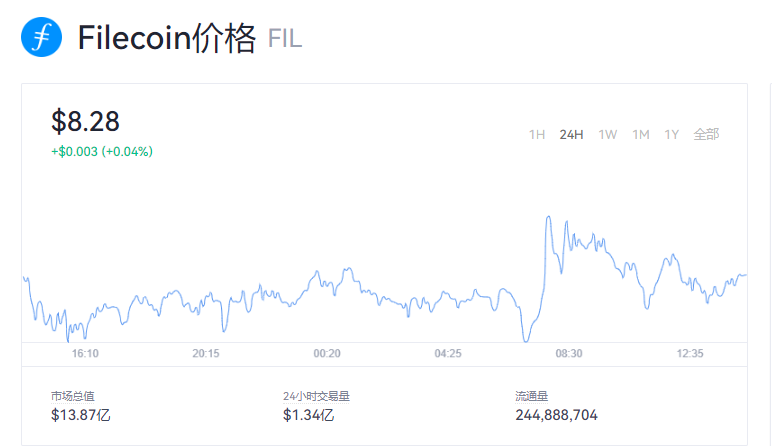
Task: Click the $13.87亿 market cap value
Action: pyautogui.click(x=81, y=415)
